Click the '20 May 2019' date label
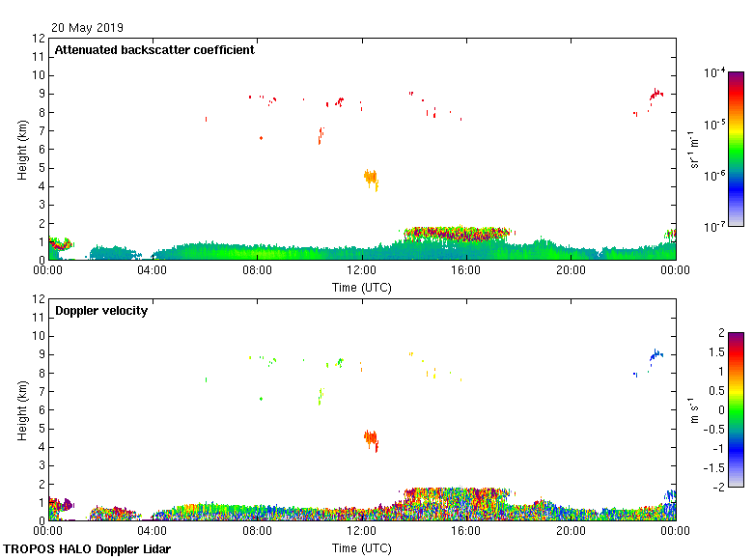Viewport: 753px width, 560px height. coord(88,28)
